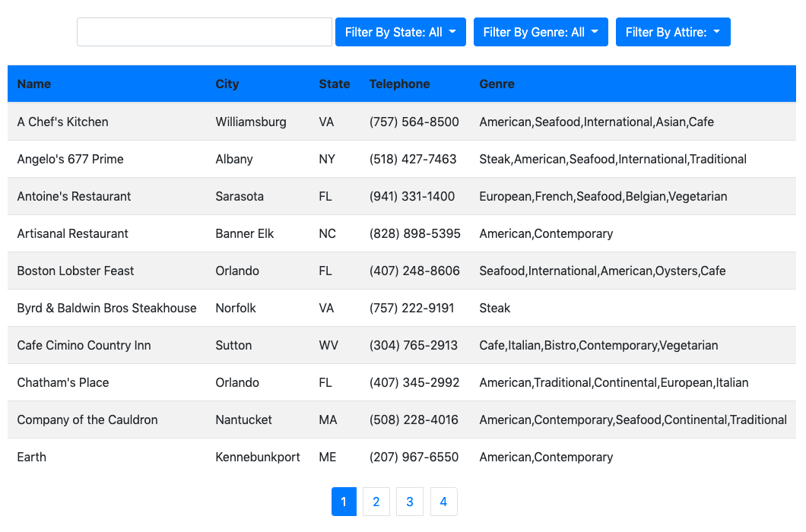Click the ME state cell
806x532 pixels.
(328, 457)
